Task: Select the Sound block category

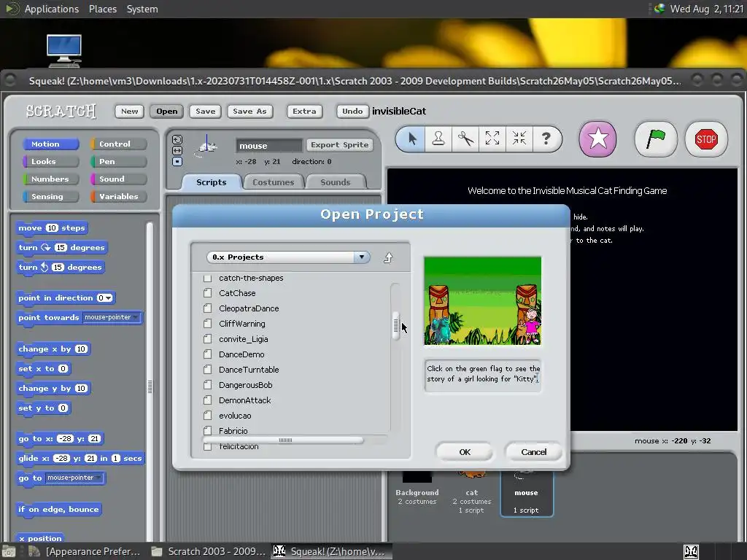Action: point(118,179)
